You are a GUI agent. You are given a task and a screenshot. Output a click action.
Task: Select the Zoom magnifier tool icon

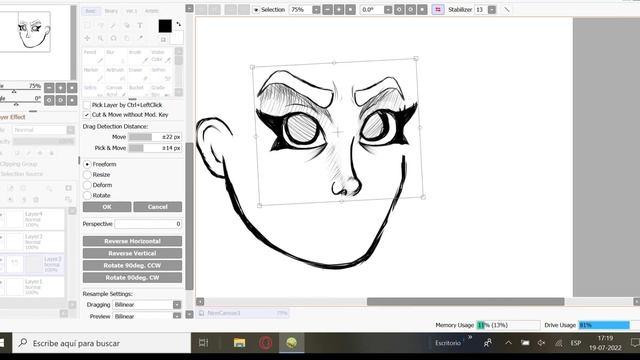[100, 38]
